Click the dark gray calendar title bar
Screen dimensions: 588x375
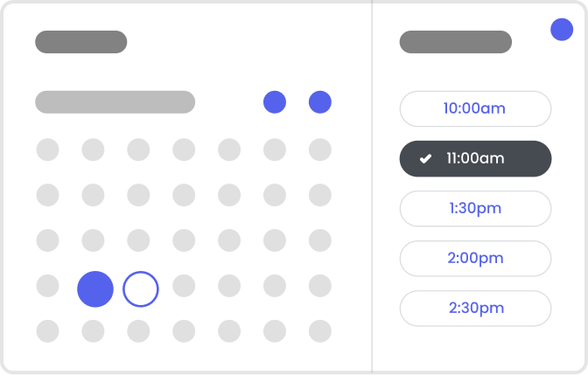pyautogui.click(x=80, y=42)
